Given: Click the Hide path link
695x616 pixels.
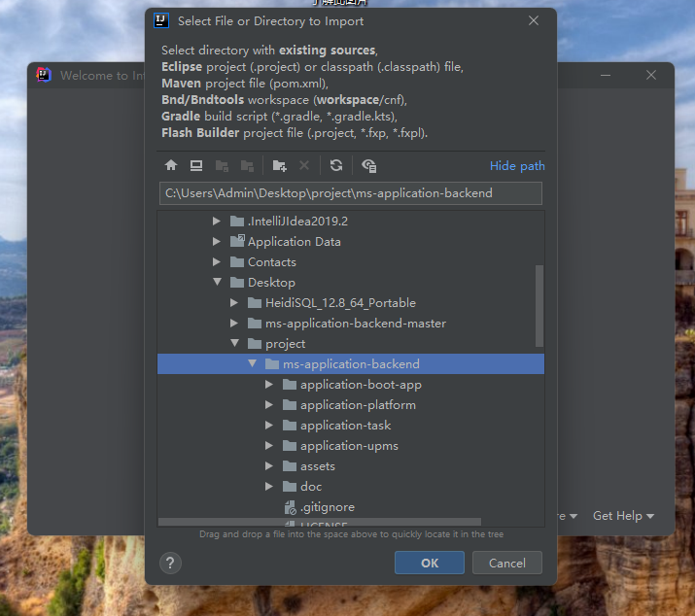Looking at the screenshot, I should pos(517,166).
